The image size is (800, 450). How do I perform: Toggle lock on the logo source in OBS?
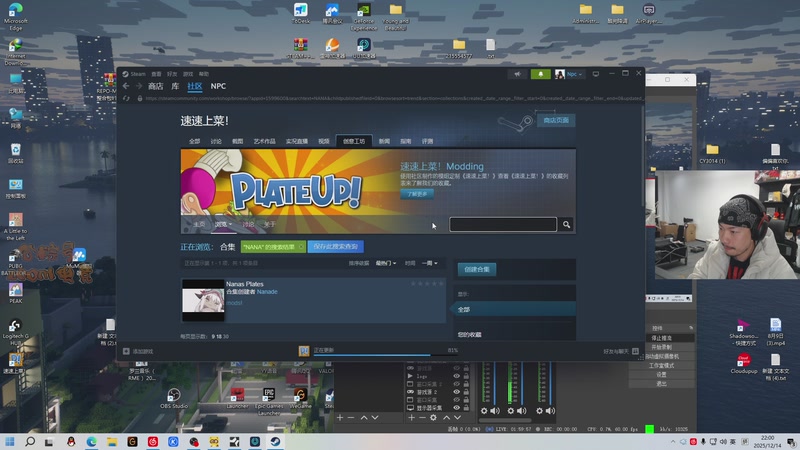pyautogui.click(x=466, y=376)
